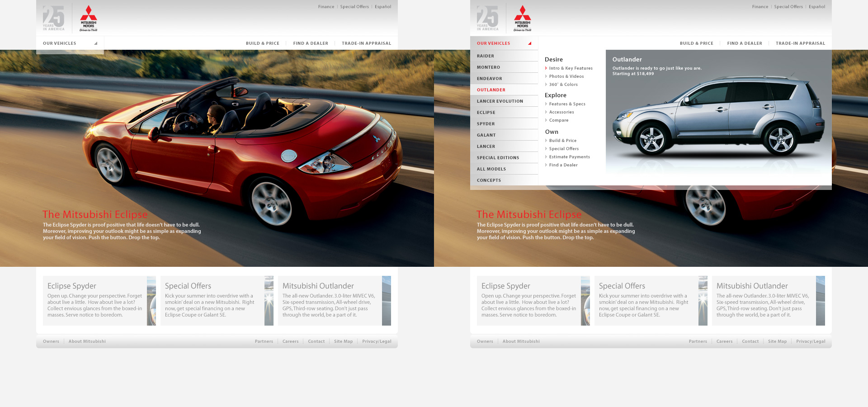
Task: Open Site Map in left page footer
Action: tap(344, 341)
